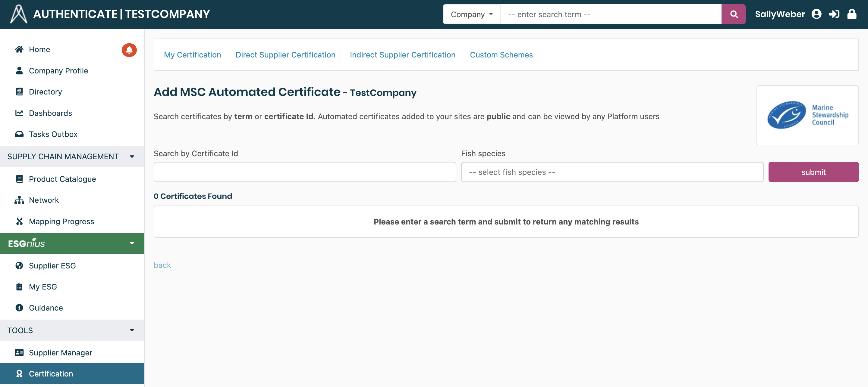Go to Tasks Outbox
The width and height of the screenshot is (868, 387).
tap(53, 134)
